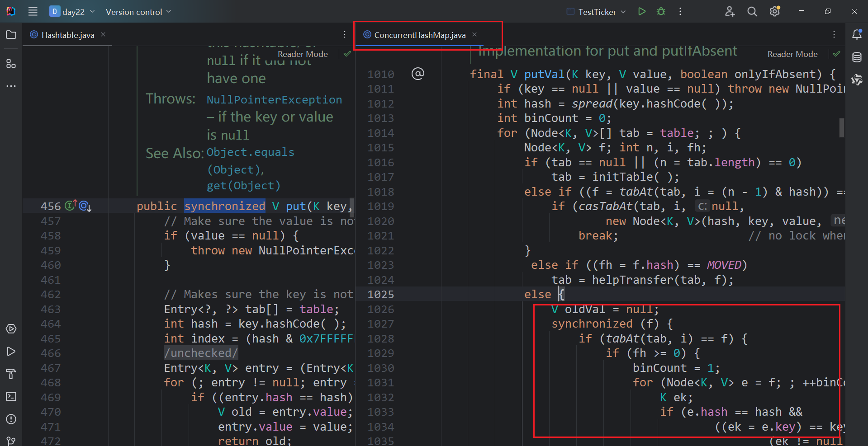
Task: Debug TestTicker with bug icon
Action: (661, 11)
